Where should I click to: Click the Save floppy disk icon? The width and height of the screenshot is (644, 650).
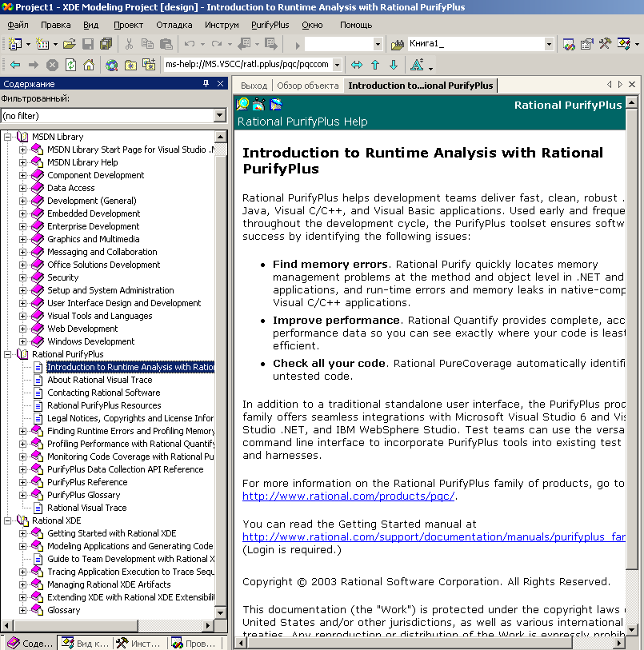(87, 43)
